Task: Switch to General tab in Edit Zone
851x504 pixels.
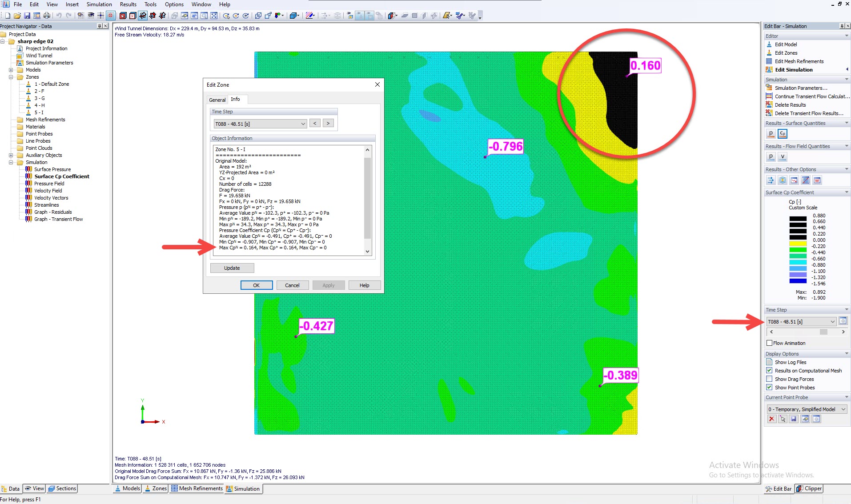Action: [x=217, y=100]
